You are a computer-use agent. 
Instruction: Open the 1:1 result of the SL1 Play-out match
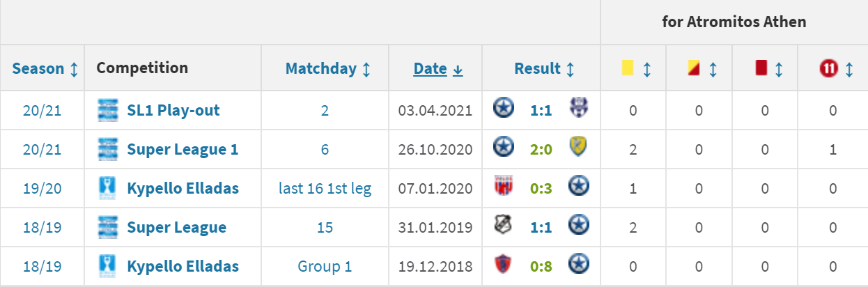pos(541,110)
